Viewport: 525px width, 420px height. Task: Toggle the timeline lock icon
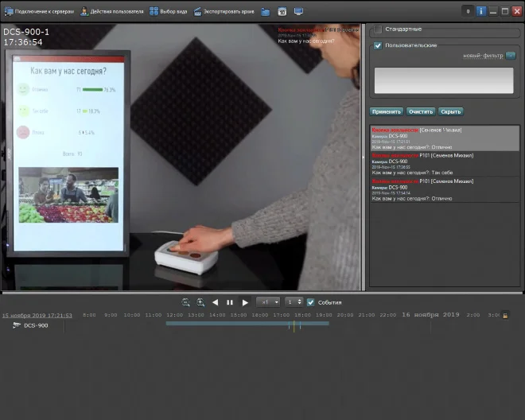point(505,316)
